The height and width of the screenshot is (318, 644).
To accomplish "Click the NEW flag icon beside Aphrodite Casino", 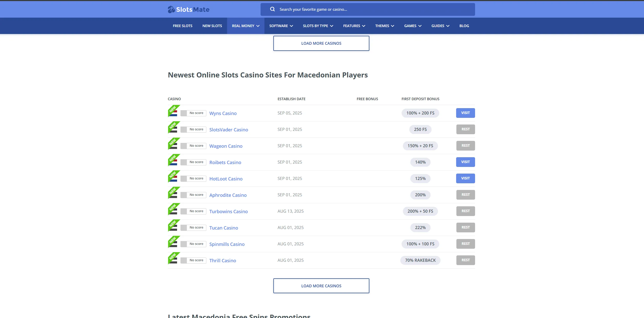I will [174, 193].
